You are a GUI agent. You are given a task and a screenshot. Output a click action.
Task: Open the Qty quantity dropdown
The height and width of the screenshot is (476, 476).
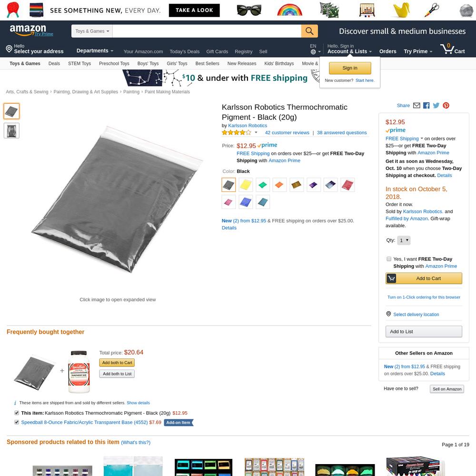point(404,240)
